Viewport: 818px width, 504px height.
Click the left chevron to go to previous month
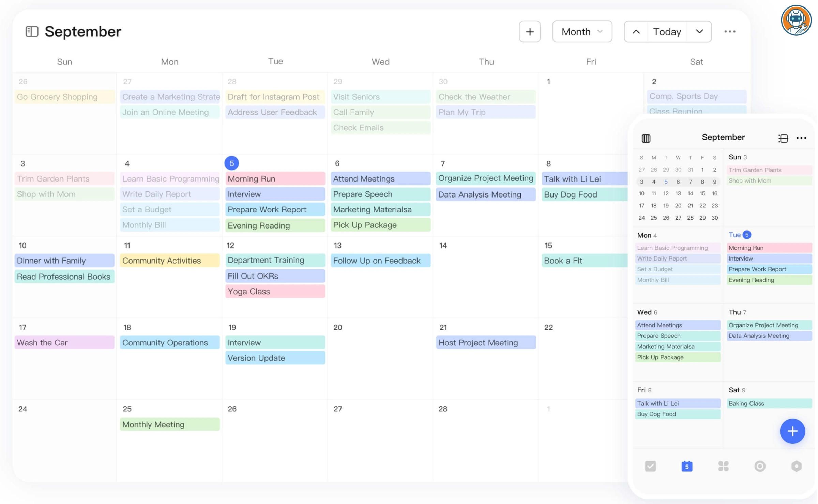[x=636, y=31]
